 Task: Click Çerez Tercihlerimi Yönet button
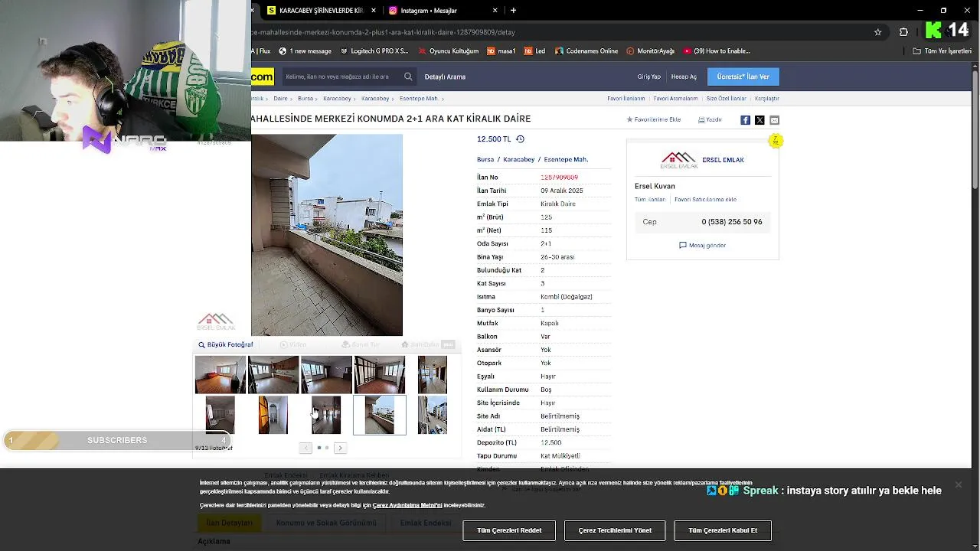pyautogui.click(x=615, y=530)
